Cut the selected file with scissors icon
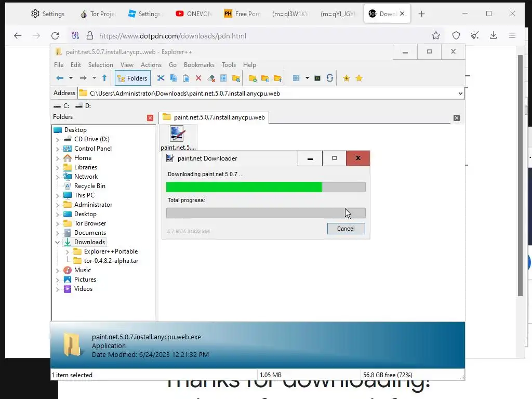The width and height of the screenshot is (532, 399). [x=161, y=78]
